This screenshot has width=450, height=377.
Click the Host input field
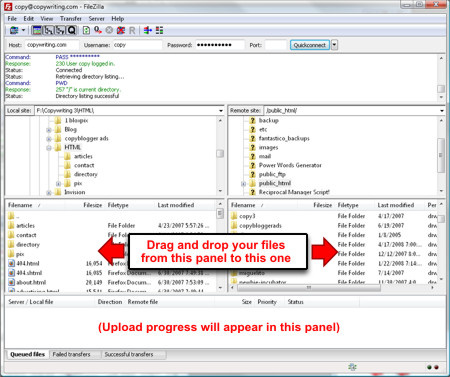[x=52, y=45]
